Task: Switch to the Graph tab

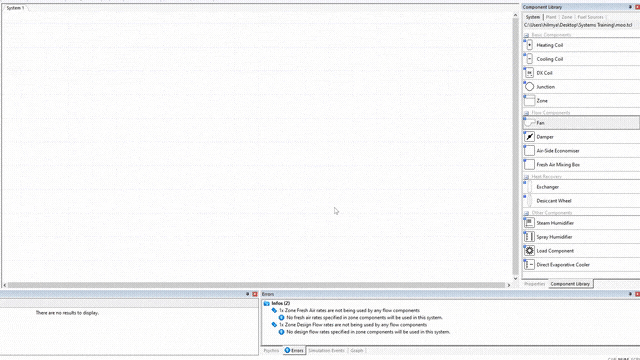Action: click(x=357, y=350)
